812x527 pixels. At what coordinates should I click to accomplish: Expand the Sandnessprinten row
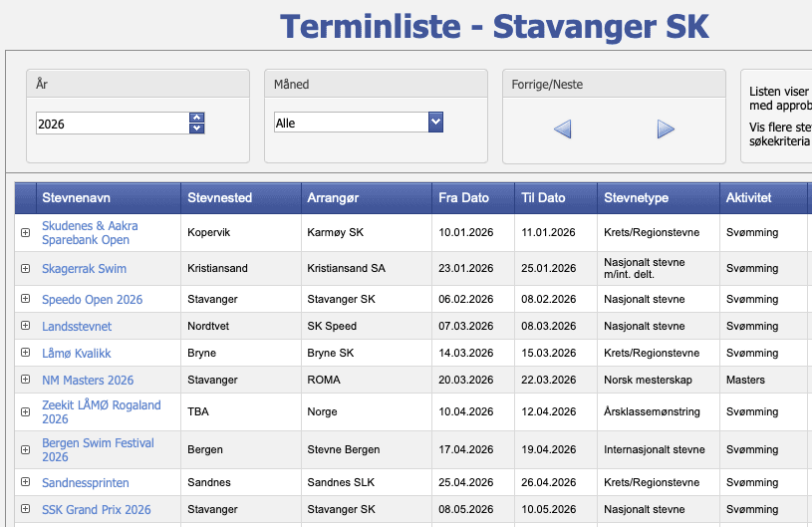(x=26, y=482)
